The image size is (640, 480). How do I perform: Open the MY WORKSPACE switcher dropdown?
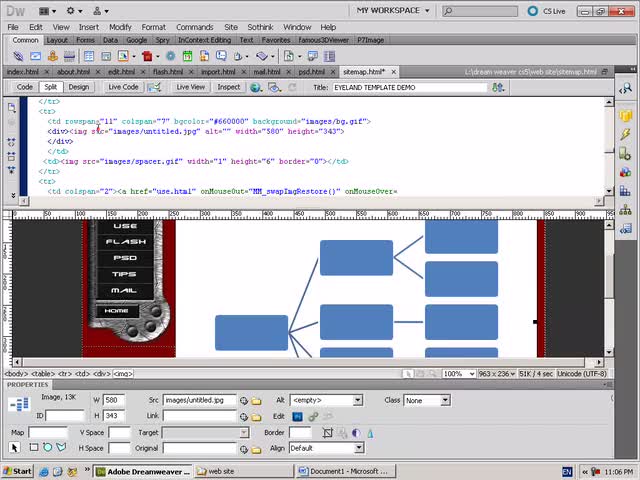(400, 11)
